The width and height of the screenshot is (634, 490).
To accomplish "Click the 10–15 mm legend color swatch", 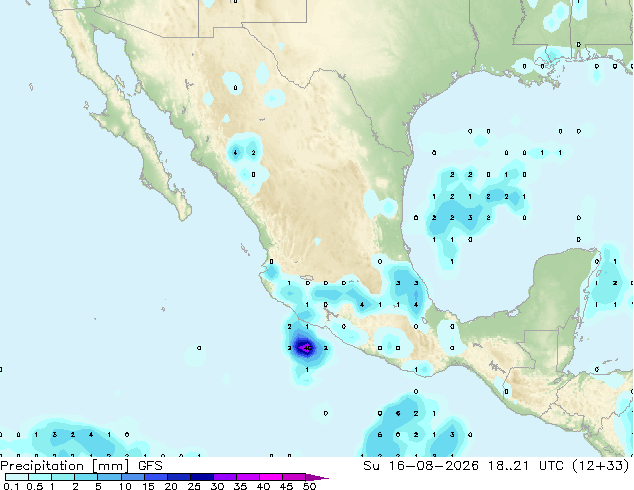I will (x=133, y=477).
